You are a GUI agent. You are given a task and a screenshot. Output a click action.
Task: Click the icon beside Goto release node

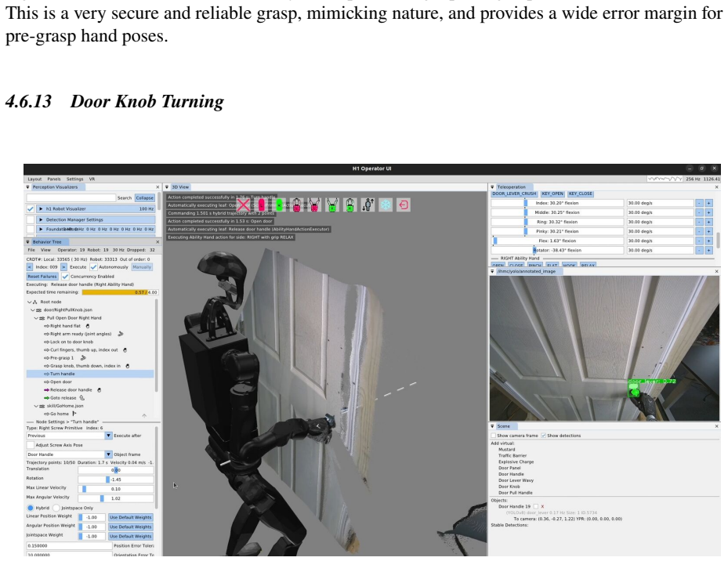click(82, 398)
